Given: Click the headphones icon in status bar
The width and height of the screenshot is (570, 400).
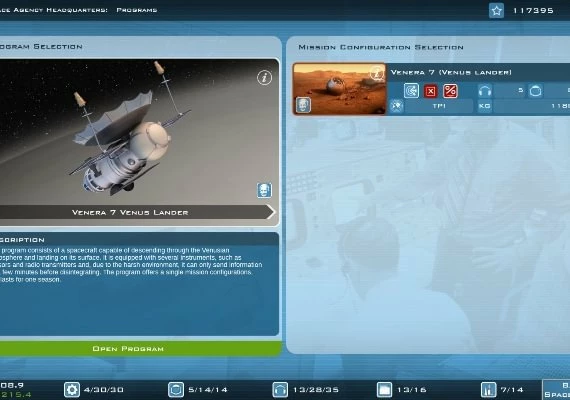Looking at the screenshot, I should pos(280,389).
